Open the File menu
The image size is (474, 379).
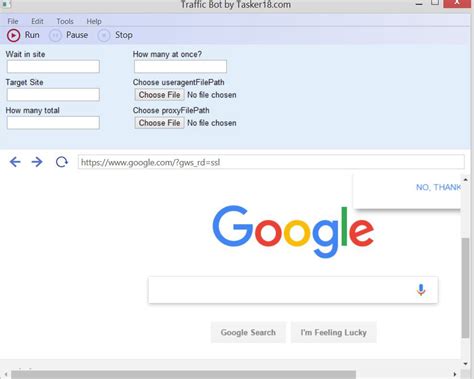[x=13, y=21]
